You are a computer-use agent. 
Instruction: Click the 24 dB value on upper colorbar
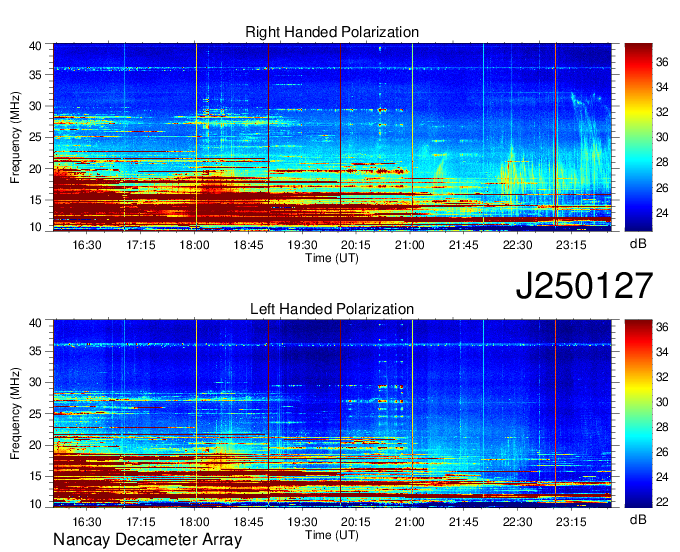(662, 213)
